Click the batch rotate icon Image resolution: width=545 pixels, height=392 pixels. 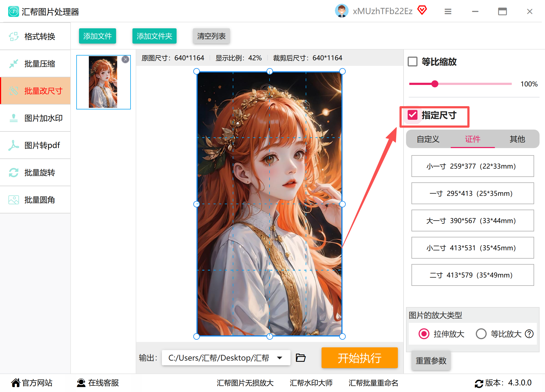point(14,173)
